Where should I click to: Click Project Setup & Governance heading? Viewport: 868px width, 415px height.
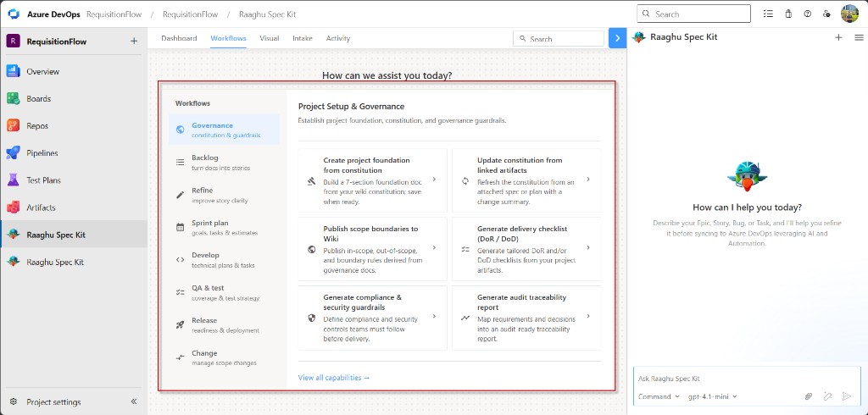[x=351, y=106]
